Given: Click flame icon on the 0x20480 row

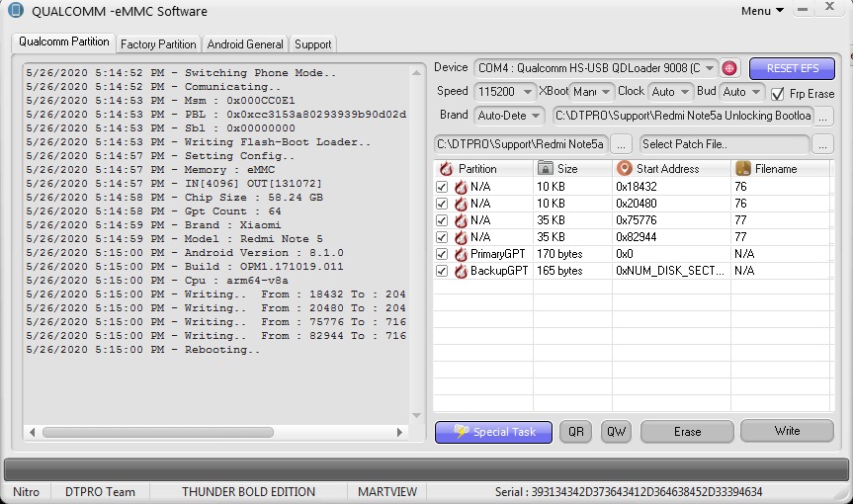Looking at the screenshot, I should pyautogui.click(x=461, y=204).
